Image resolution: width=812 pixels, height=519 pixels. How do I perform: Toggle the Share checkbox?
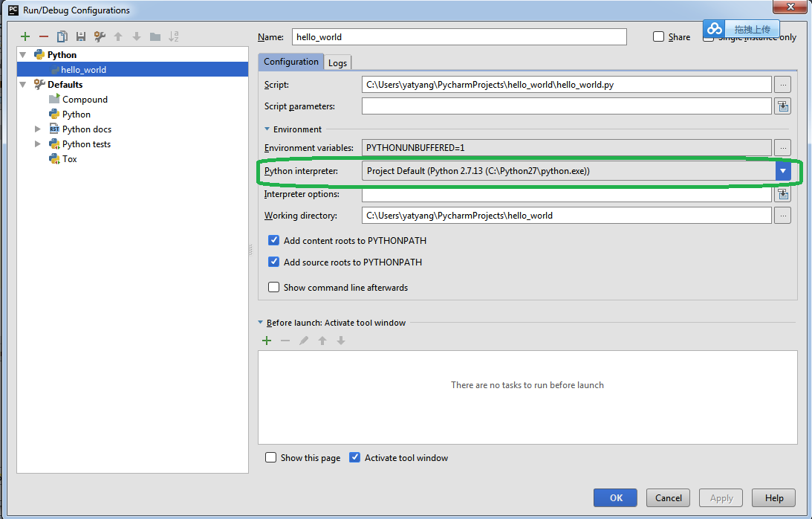(658, 37)
